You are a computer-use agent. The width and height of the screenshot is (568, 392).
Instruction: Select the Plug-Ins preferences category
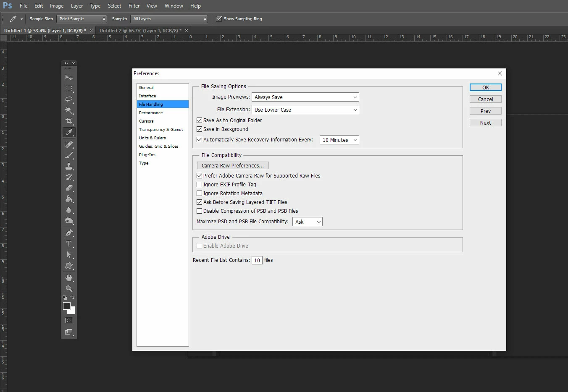coord(163,155)
